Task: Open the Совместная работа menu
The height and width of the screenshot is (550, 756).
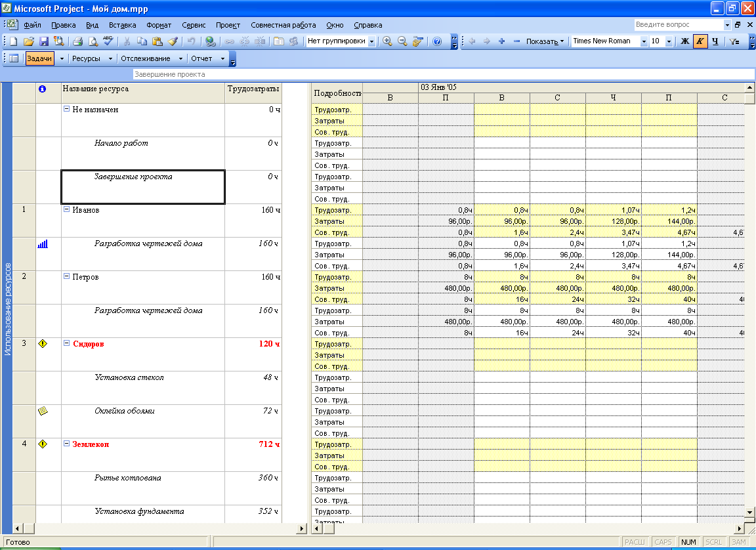Action: [283, 25]
